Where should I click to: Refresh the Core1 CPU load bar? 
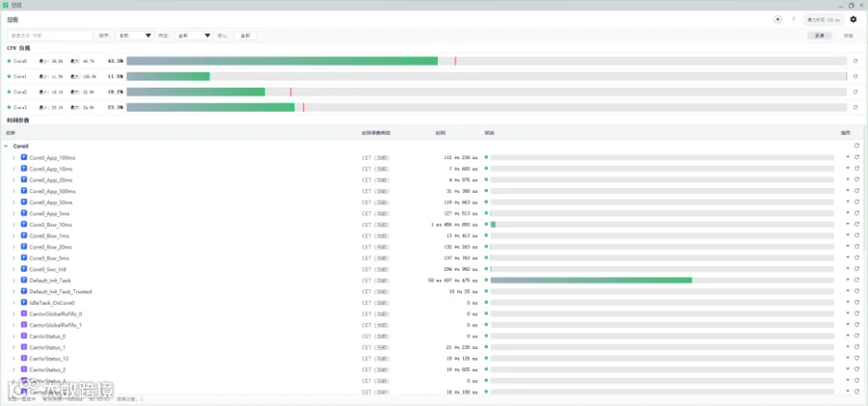click(x=855, y=76)
